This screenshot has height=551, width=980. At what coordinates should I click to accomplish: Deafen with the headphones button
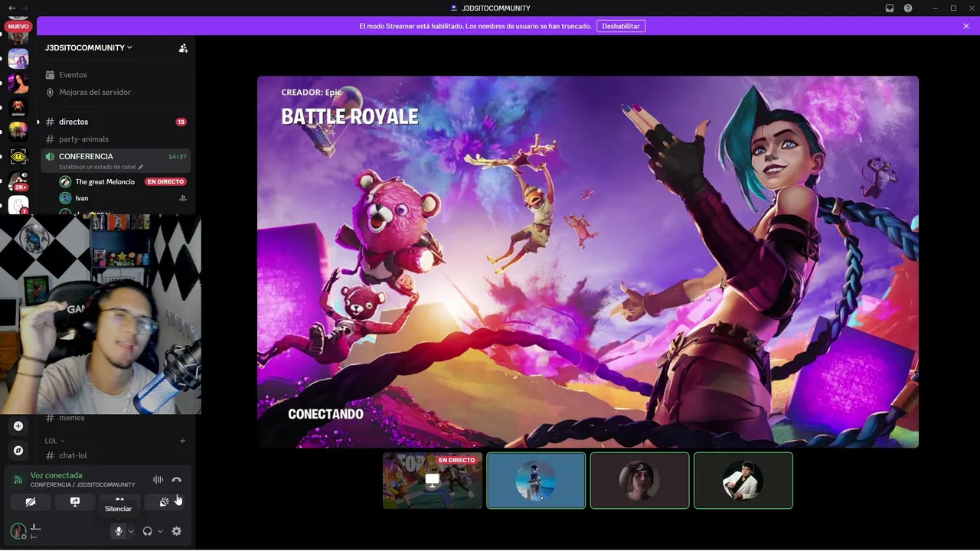[148, 531]
